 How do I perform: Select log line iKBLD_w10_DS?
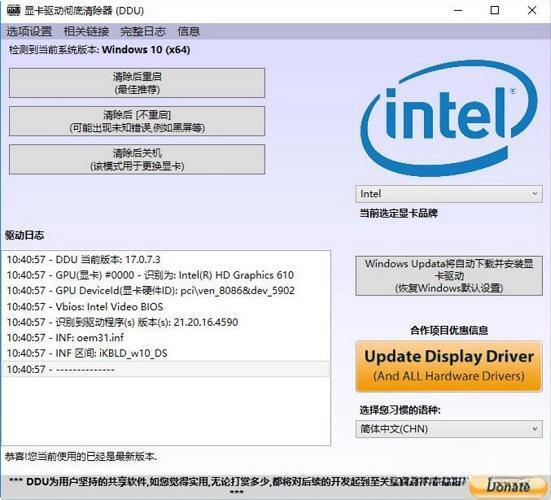pyautogui.click(x=167, y=353)
